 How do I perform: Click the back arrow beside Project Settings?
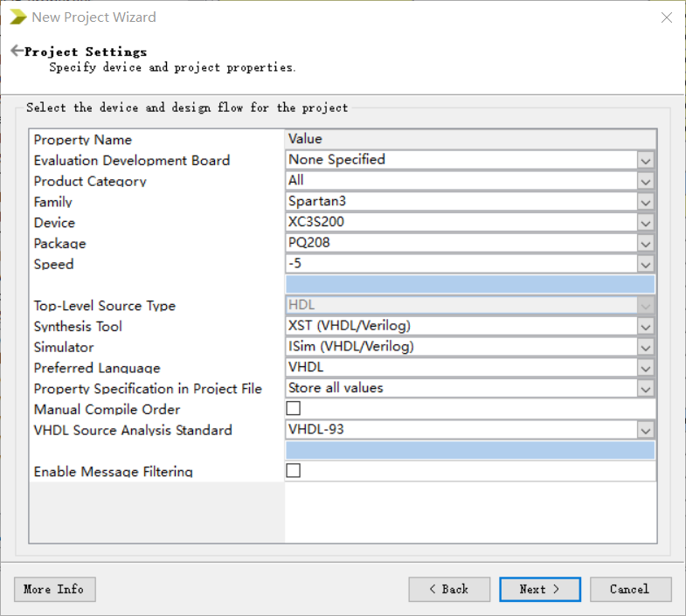(x=16, y=52)
